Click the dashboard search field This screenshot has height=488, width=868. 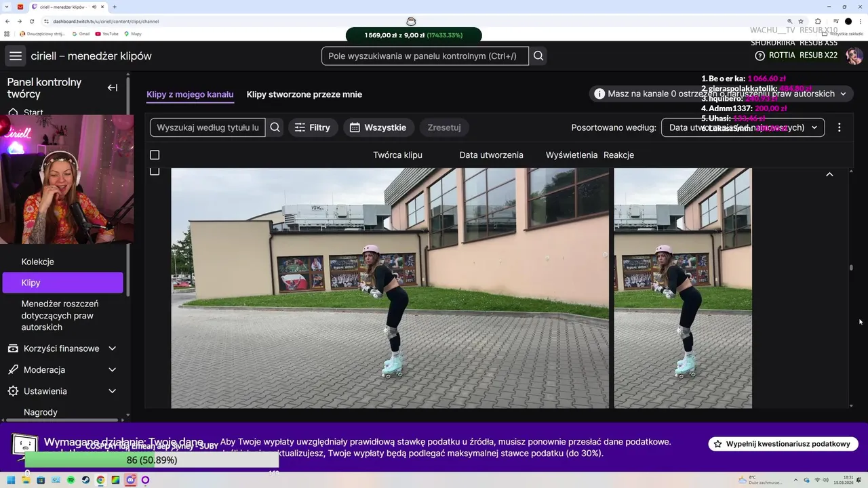coord(425,56)
